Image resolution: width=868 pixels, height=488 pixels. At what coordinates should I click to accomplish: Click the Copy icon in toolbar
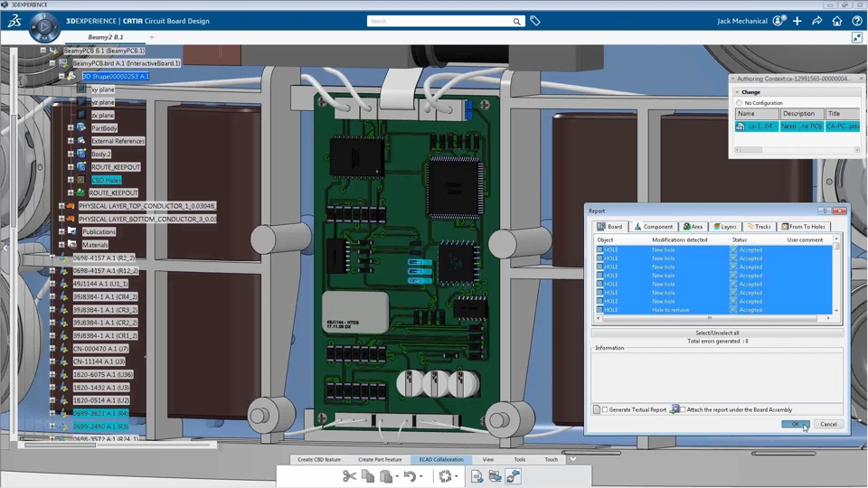point(368,476)
